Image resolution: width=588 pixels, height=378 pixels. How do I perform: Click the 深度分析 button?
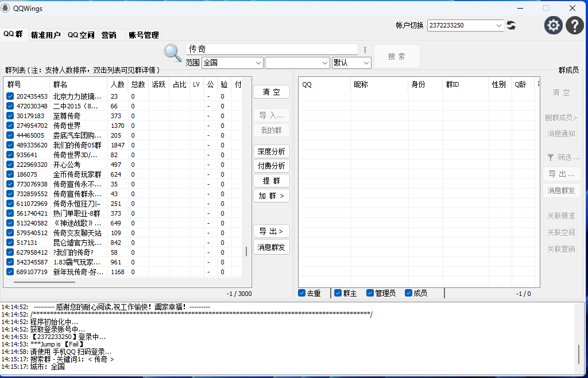(272, 151)
